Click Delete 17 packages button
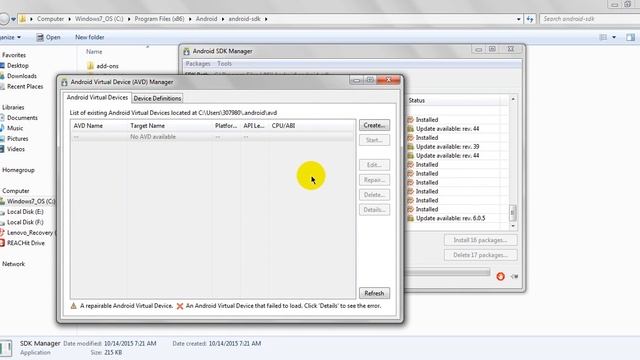The image size is (640, 360). (x=480, y=255)
